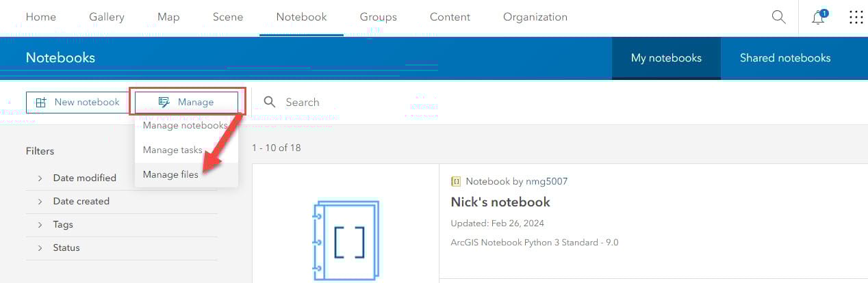Open the app launcher grid
The width and height of the screenshot is (868, 283).
[x=856, y=17]
